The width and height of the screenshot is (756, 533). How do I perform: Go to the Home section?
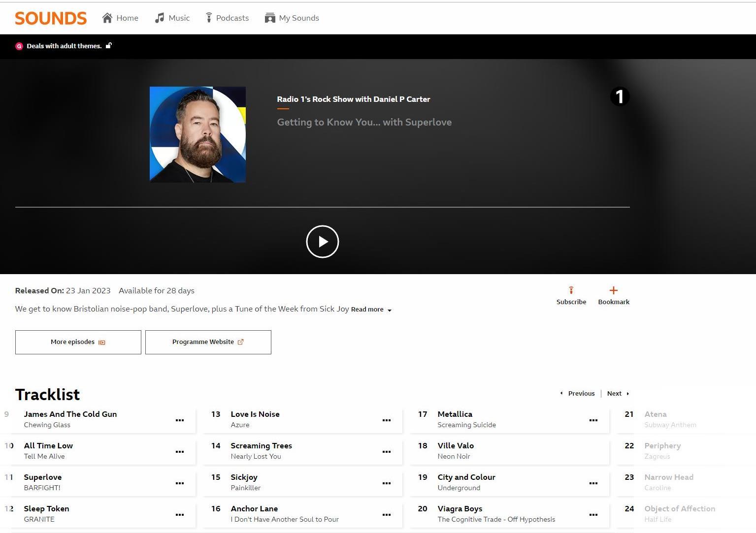[120, 18]
